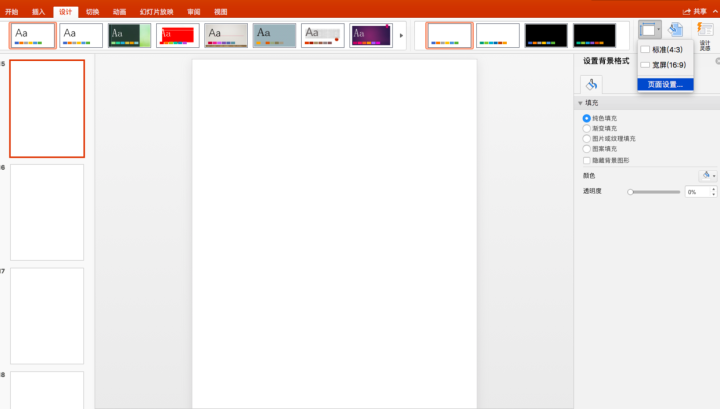
Task: Select 纯色填充 solid fill option
Action: (586, 118)
